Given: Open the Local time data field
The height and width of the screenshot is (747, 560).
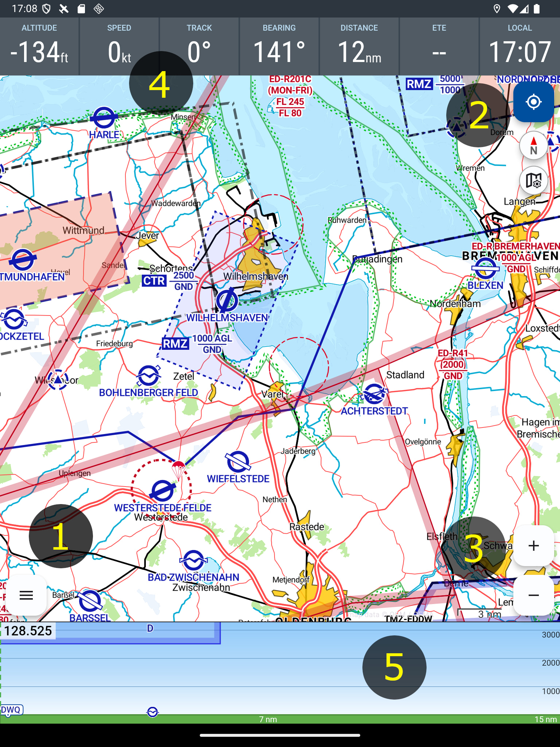Looking at the screenshot, I should (x=520, y=46).
